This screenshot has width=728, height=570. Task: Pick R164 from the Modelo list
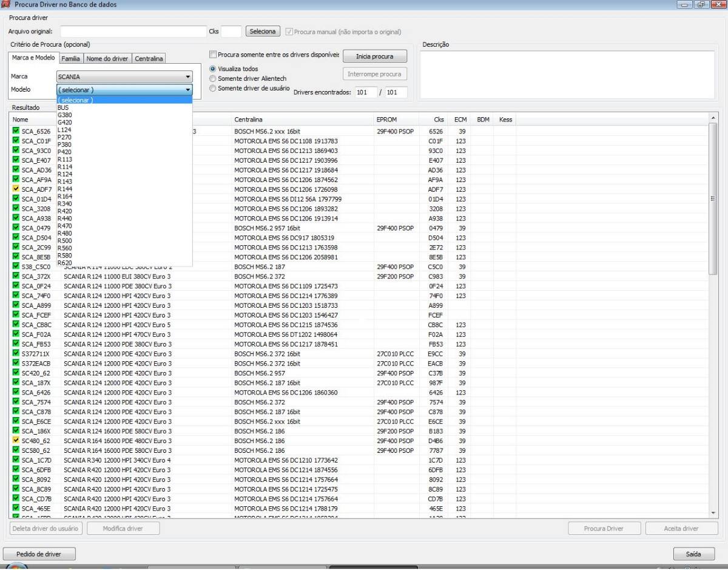coord(124,196)
